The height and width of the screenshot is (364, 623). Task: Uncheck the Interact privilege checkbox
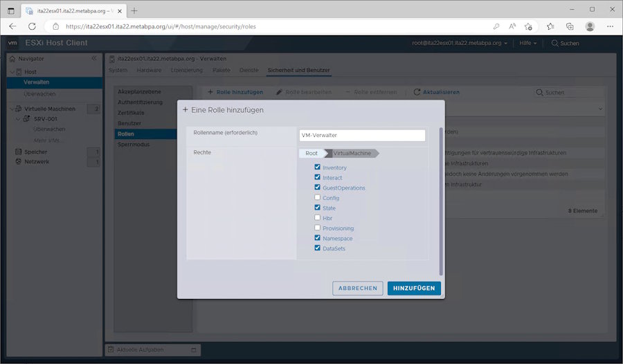(x=317, y=177)
